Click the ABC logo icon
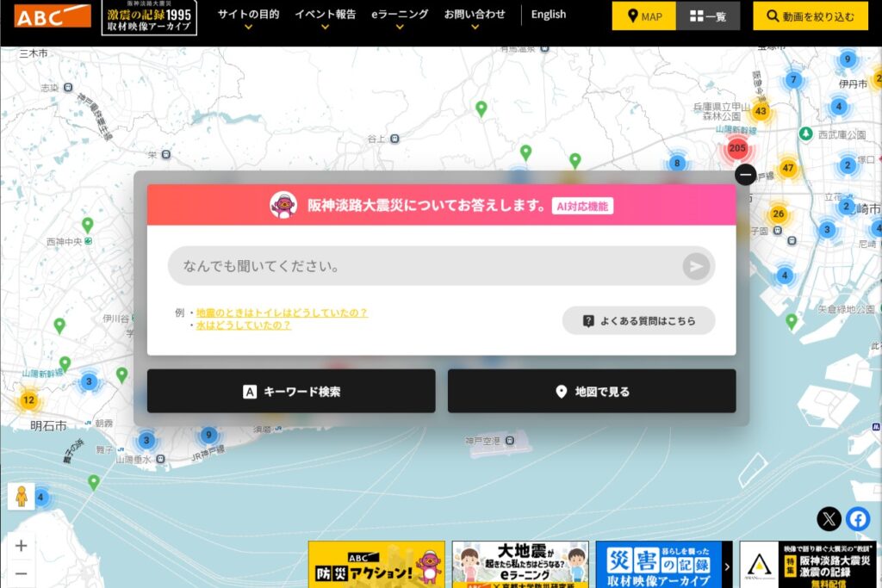 click(53, 15)
